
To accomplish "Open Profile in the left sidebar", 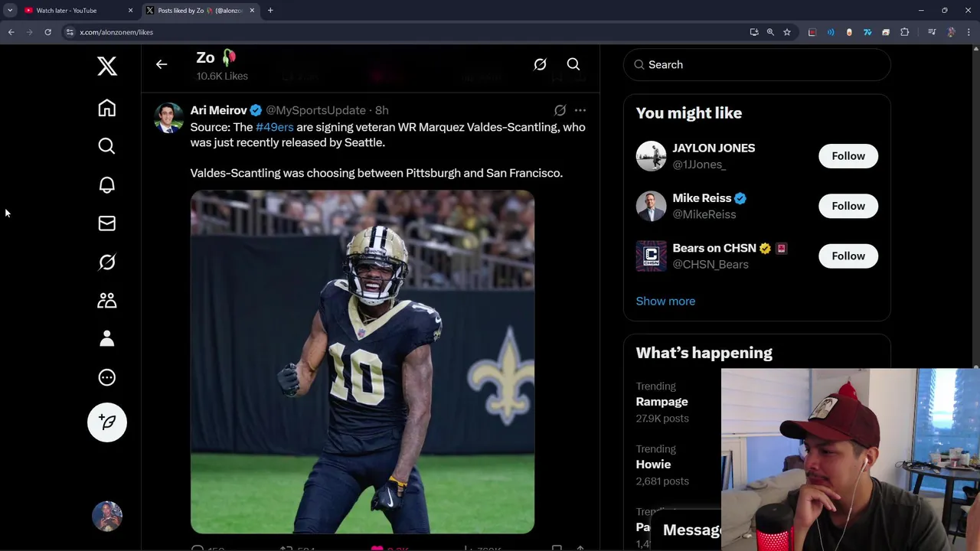I will coord(107,338).
